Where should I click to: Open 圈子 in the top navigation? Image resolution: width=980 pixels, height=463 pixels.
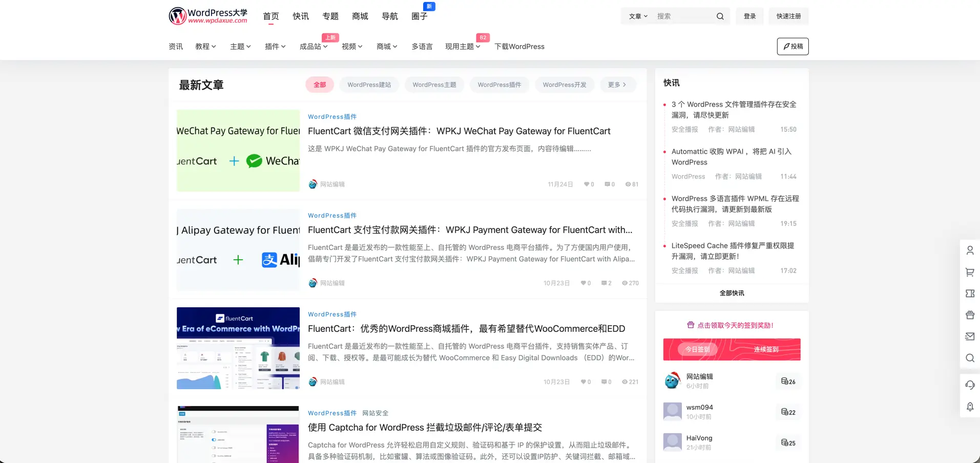tap(420, 16)
